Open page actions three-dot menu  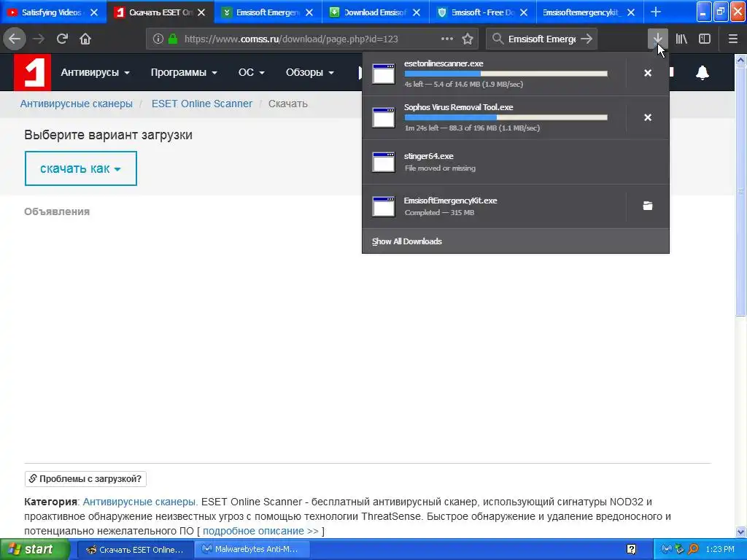click(447, 39)
